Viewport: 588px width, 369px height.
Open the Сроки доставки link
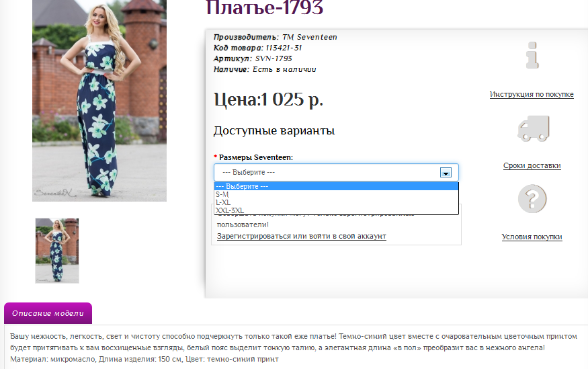click(532, 166)
